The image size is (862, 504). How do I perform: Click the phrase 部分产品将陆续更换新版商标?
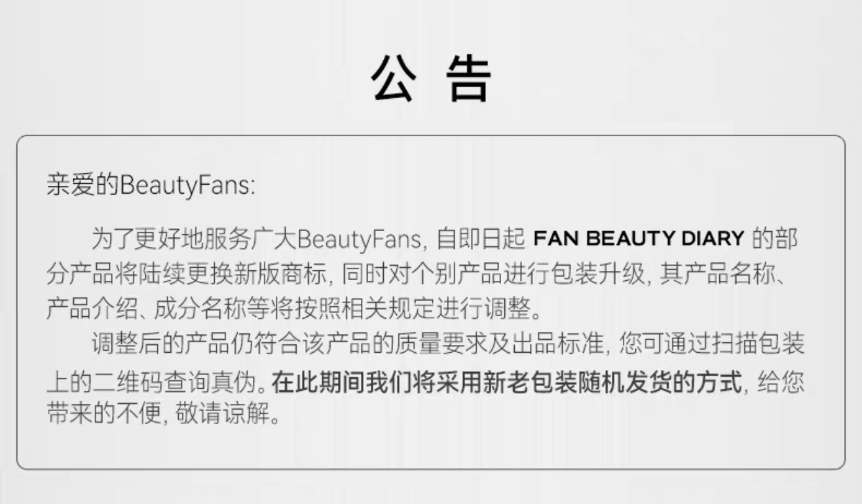click(x=186, y=274)
